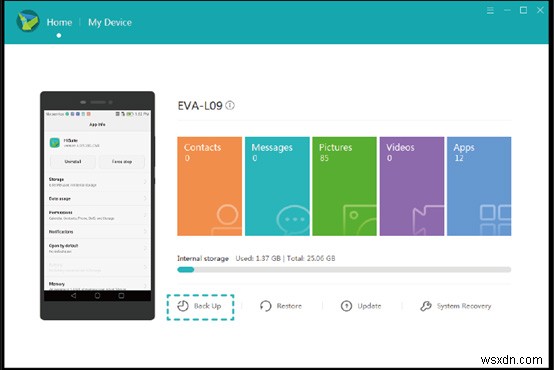This screenshot has height=370, width=554.
Task: Click the Back Up clock icon
Action: pyautogui.click(x=183, y=306)
